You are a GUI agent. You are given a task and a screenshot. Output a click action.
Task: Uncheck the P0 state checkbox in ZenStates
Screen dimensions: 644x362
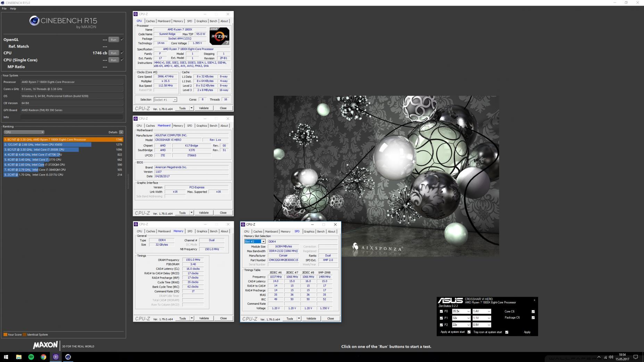pos(441,311)
